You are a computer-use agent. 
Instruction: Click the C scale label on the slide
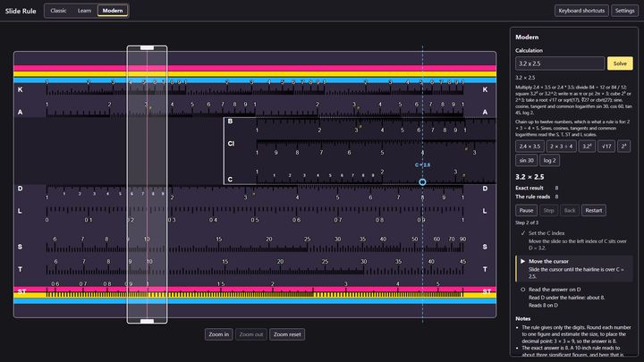(x=230, y=180)
